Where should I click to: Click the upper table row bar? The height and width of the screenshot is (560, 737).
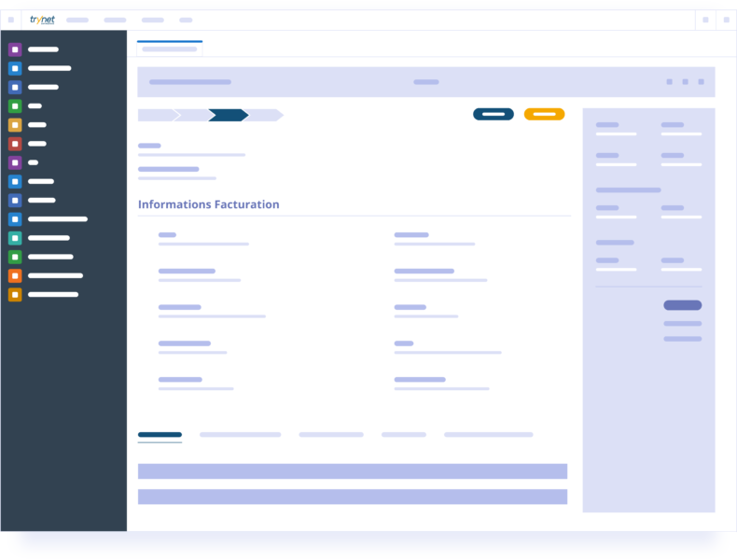point(353,471)
